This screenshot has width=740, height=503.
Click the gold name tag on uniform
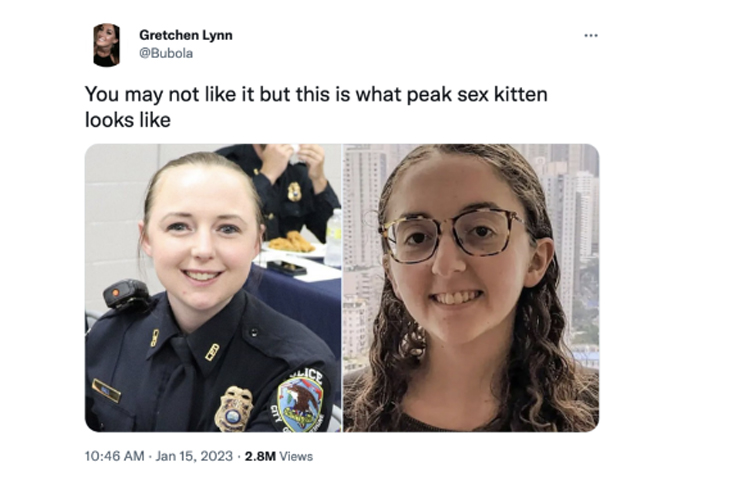click(106, 390)
